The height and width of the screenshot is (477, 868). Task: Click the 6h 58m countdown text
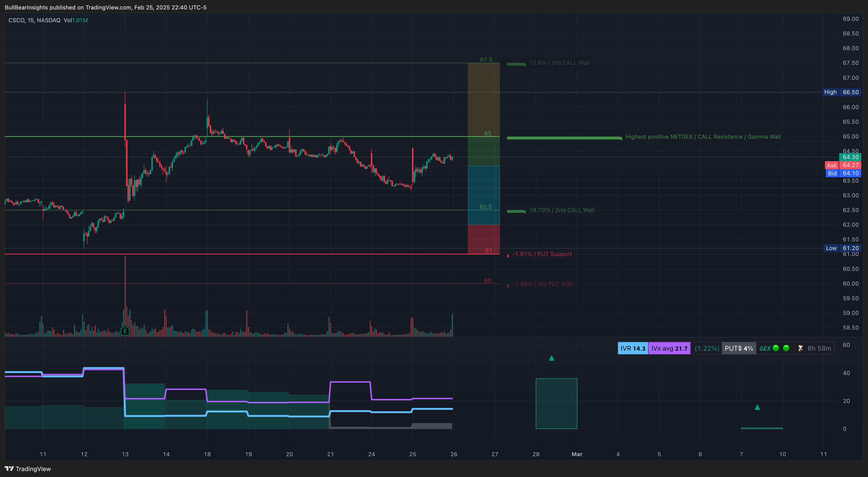819,349
